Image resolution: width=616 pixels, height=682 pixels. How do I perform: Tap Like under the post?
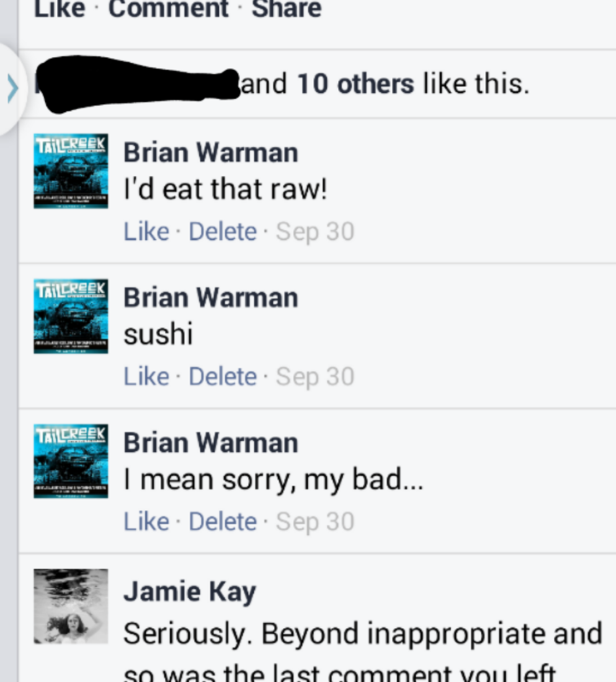(60, 9)
